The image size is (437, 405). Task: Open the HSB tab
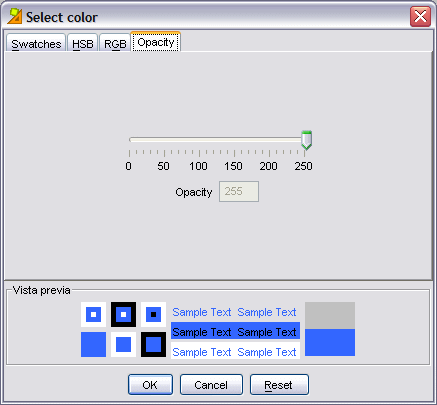tap(82, 43)
